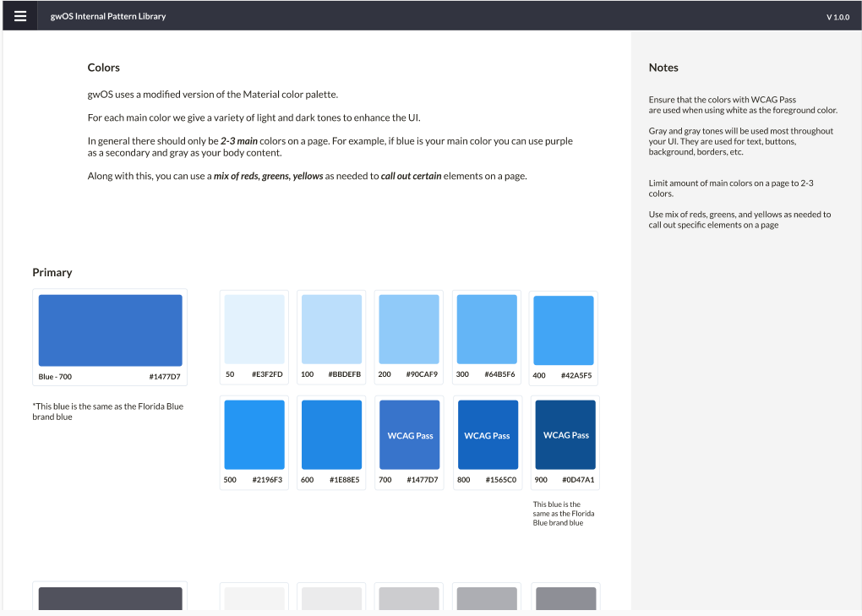The height and width of the screenshot is (616, 862).
Task: Click the Notes heading in side panel
Action: 663,68
